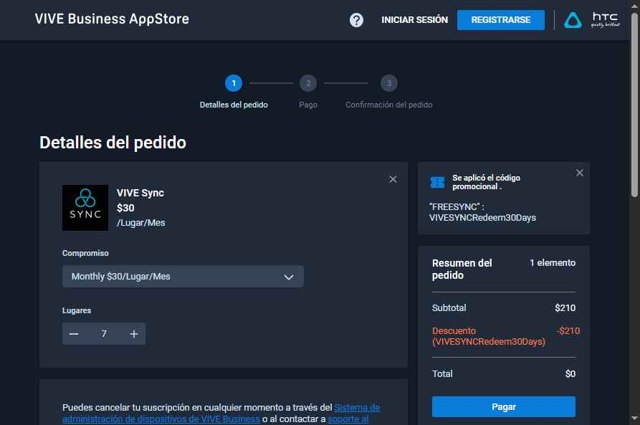Click the Resumen del pedido heading

pos(462,269)
